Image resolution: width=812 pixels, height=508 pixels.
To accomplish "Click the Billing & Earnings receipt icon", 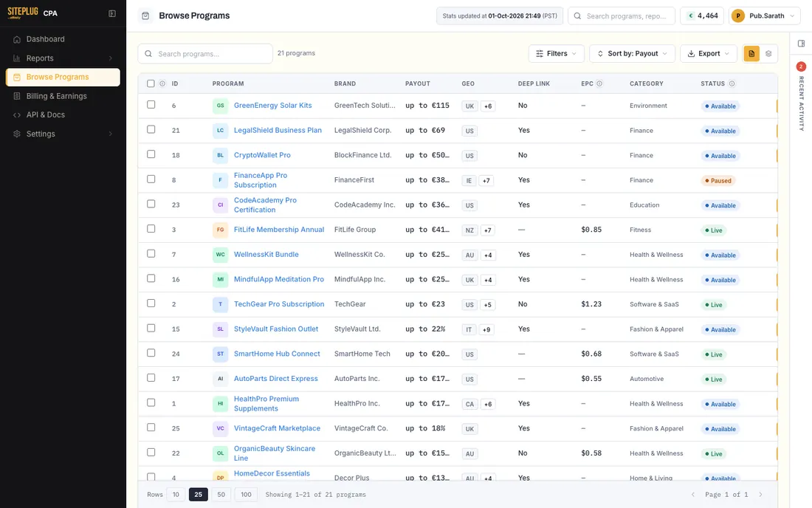I will (17, 96).
